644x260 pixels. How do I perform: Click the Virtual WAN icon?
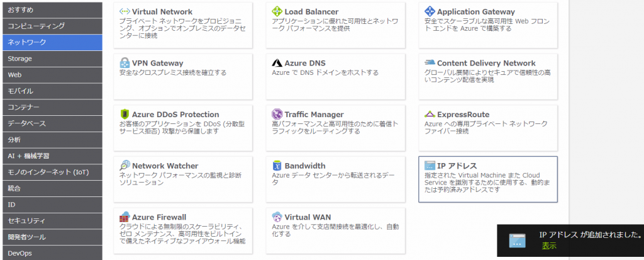click(x=277, y=217)
